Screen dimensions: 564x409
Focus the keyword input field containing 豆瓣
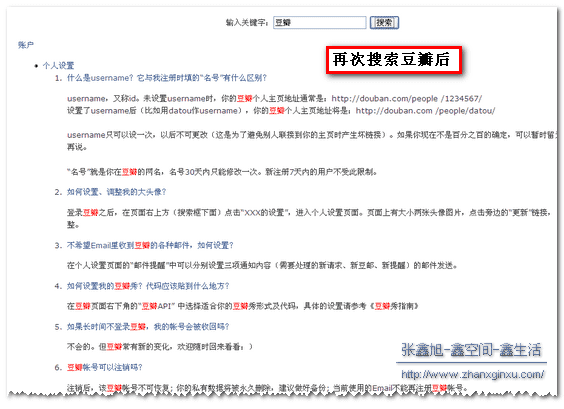pyautogui.click(x=319, y=23)
